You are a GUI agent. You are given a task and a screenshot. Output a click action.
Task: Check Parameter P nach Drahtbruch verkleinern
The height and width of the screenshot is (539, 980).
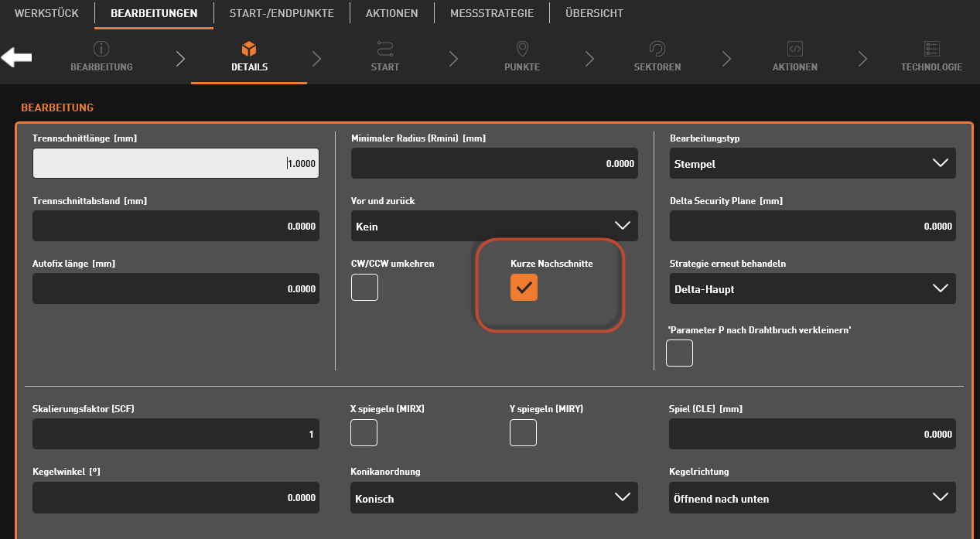679,353
